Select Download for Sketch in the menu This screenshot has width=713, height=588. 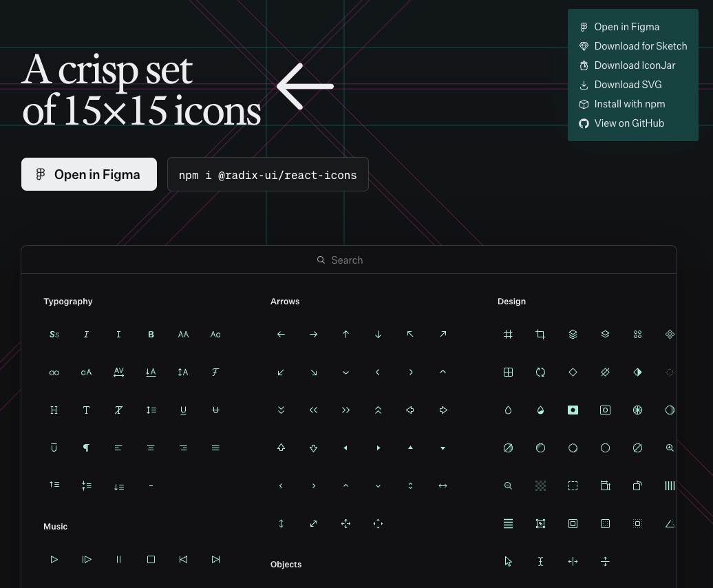click(640, 46)
